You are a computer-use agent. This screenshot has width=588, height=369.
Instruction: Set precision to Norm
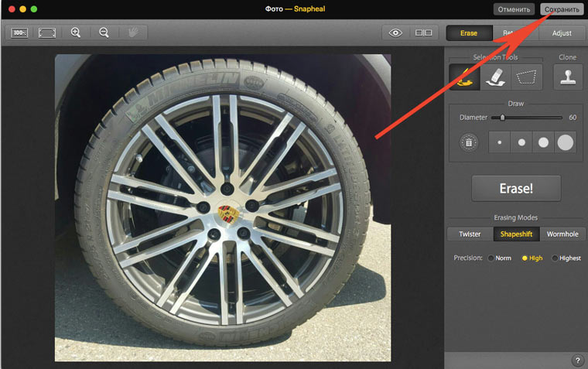pyautogui.click(x=500, y=258)
